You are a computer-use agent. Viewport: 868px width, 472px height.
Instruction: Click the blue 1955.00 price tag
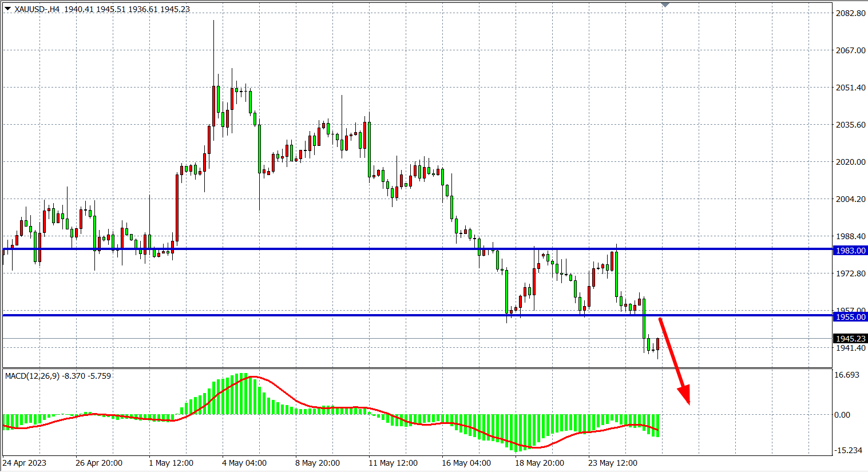coord(850,317)
